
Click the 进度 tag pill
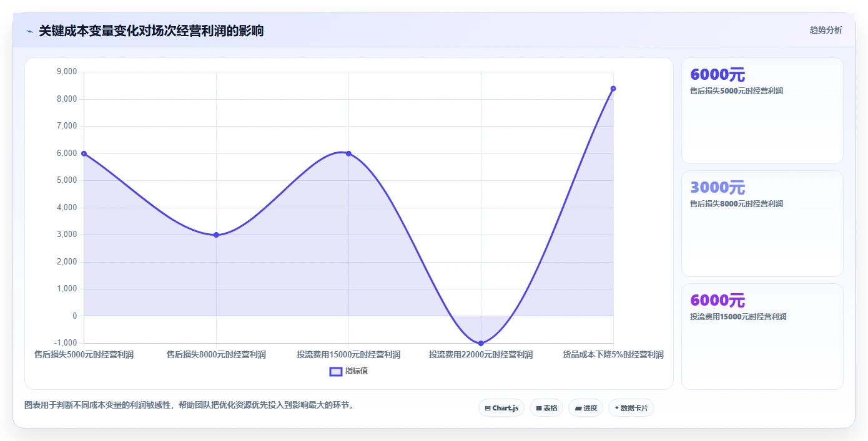click(x=586, y=408)
